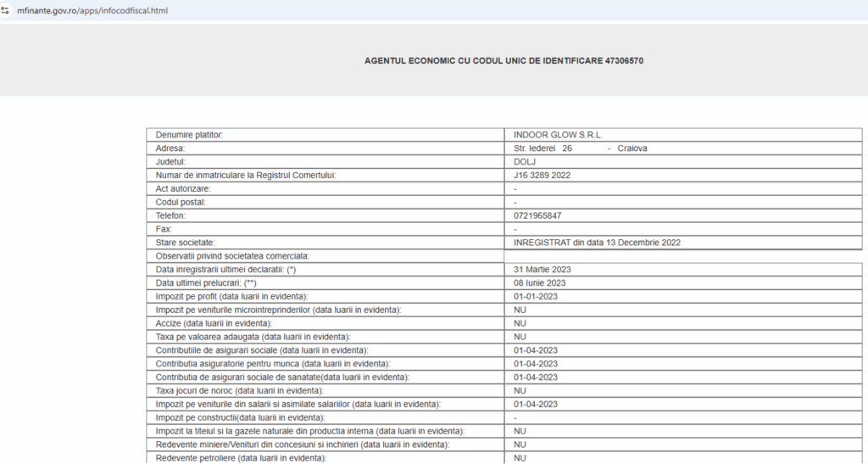868x464 pixels.
Task: Select NU value in Redevente miniere row
Action: [x=520, y=444]
